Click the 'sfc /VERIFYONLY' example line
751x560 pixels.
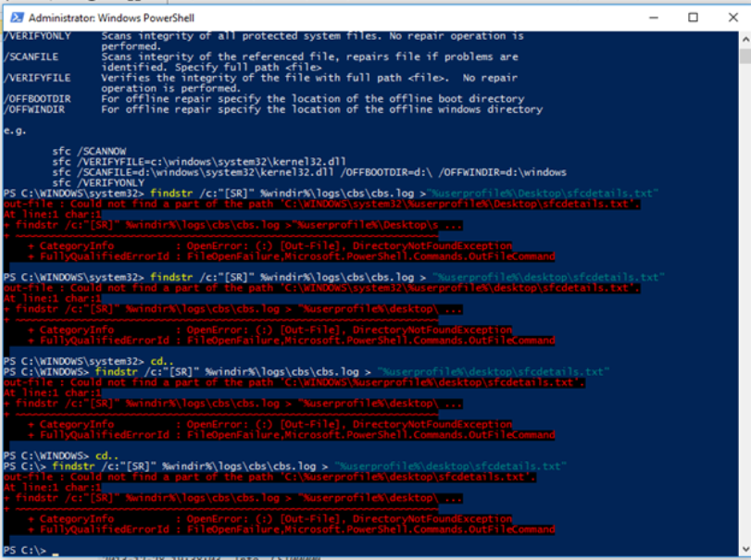98,183
